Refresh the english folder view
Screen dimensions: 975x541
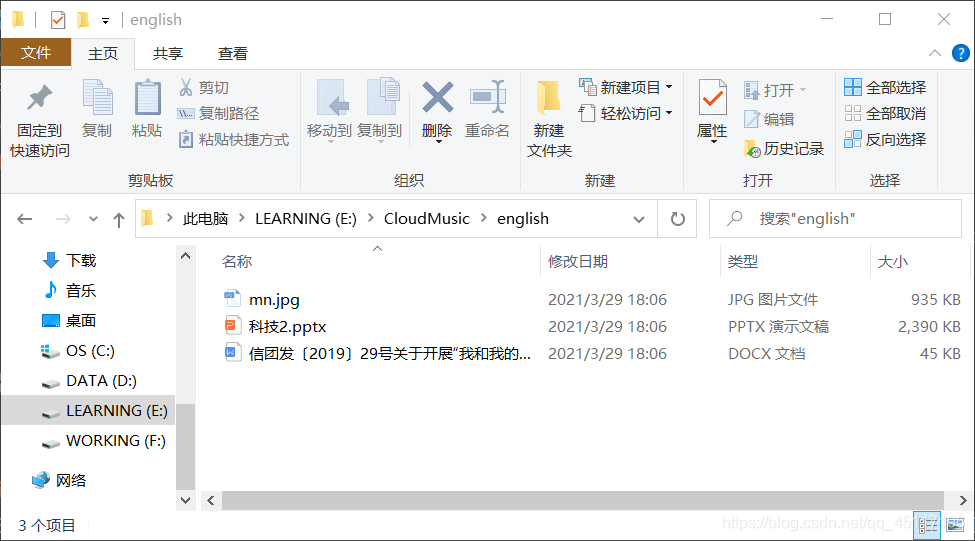(678, 219)
